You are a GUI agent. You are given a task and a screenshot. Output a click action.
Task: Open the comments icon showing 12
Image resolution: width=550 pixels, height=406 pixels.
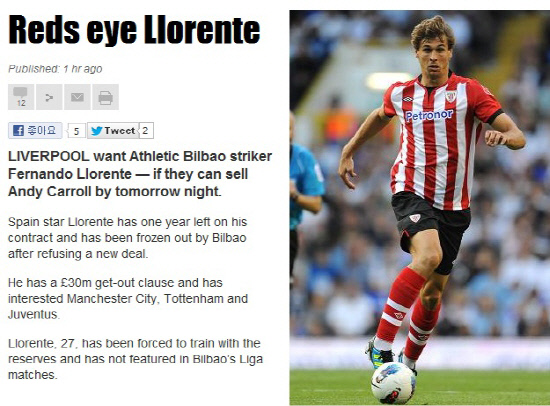[21, 97]
